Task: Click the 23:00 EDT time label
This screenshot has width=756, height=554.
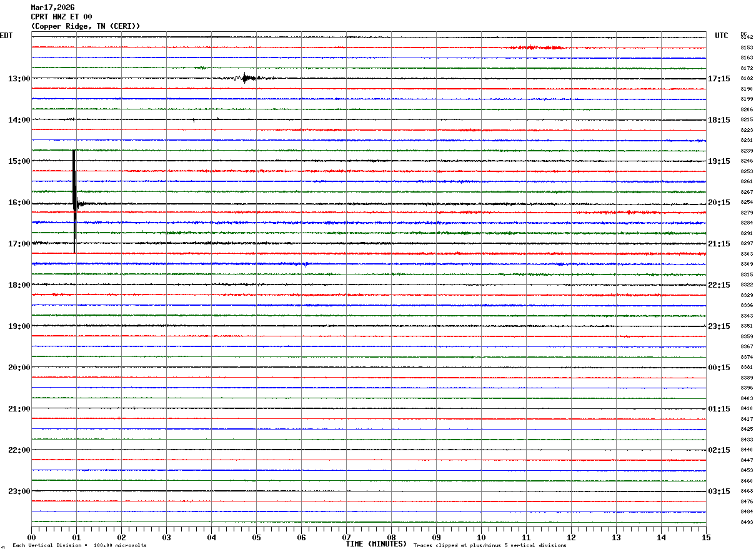Action: (19, 491)
